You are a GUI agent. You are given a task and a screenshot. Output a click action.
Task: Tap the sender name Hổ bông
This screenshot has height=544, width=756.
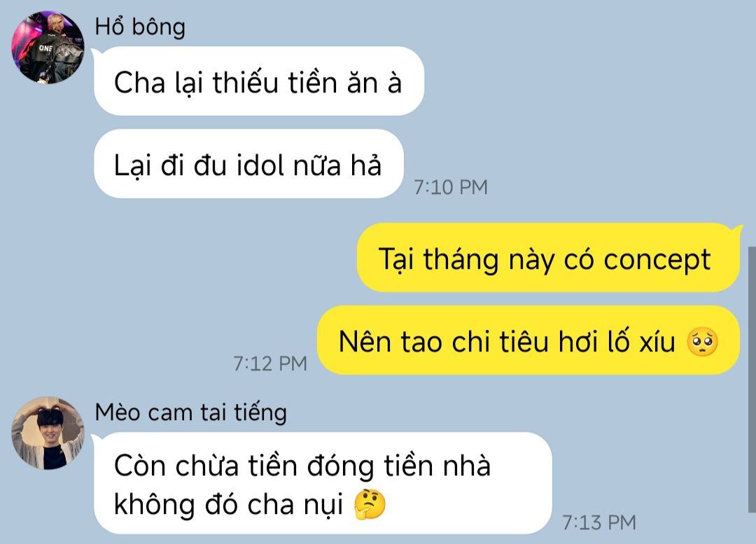[x=140, y=27]
